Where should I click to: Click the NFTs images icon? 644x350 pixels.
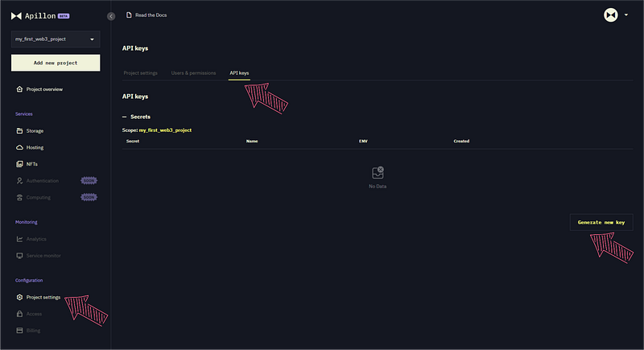point(19,163)
